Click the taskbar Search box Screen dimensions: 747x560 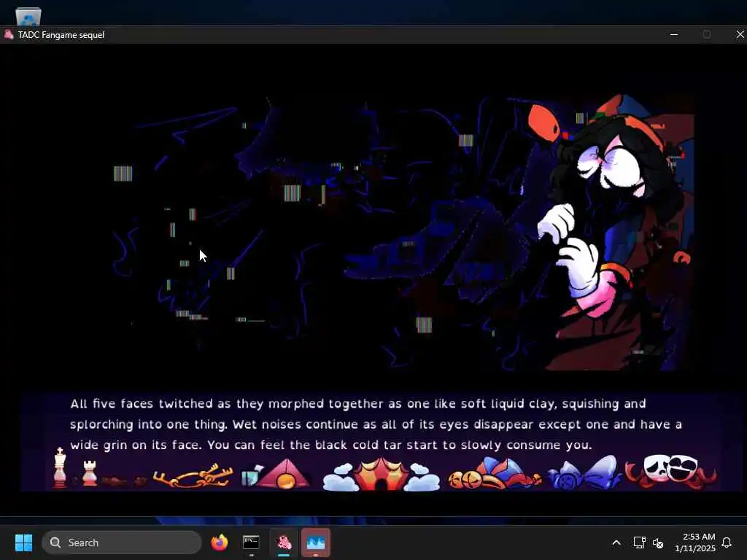tap(122, 542)
